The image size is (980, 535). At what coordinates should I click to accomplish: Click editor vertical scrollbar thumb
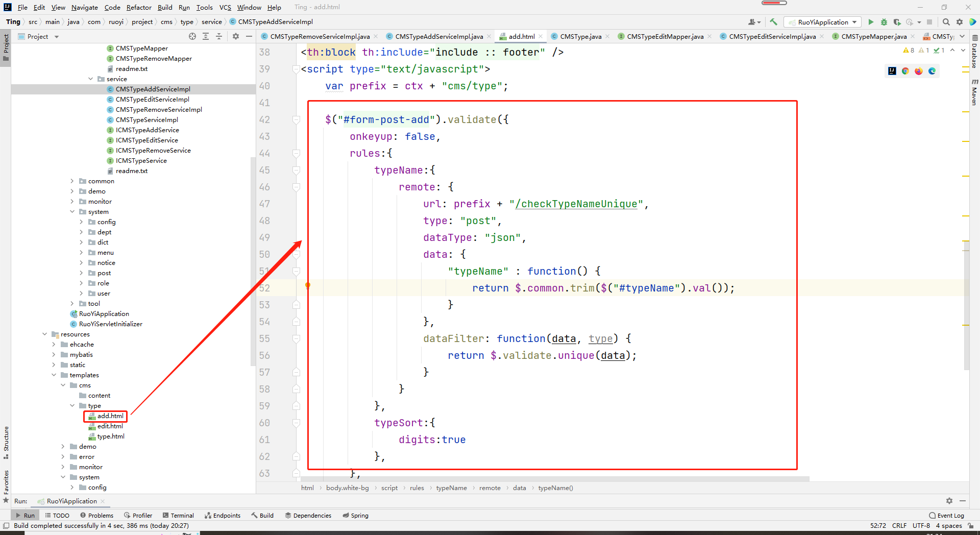[966, 306]
